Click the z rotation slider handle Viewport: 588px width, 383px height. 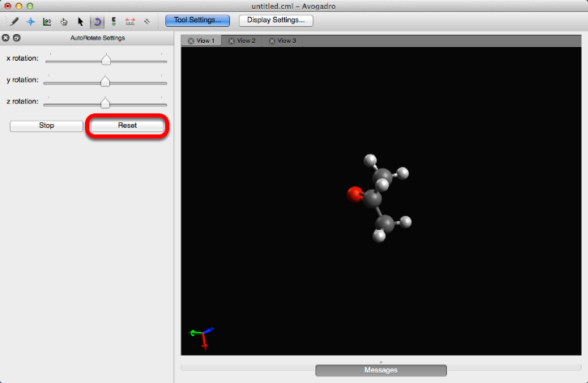pos(104,102)
